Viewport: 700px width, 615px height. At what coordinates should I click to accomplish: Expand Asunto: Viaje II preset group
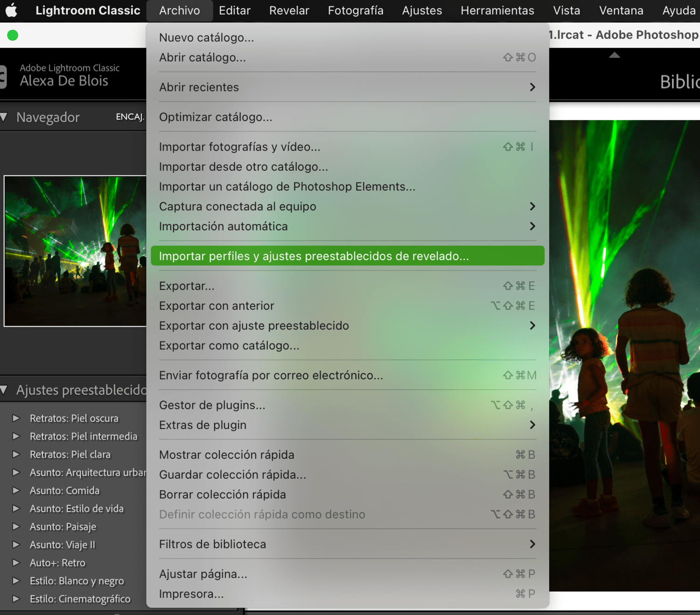[x=16, y=545]
